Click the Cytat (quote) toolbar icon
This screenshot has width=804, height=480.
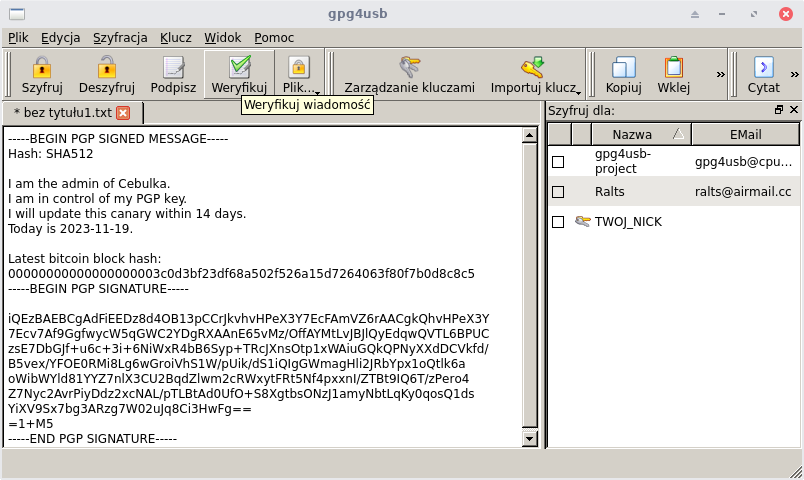[763, 67]
